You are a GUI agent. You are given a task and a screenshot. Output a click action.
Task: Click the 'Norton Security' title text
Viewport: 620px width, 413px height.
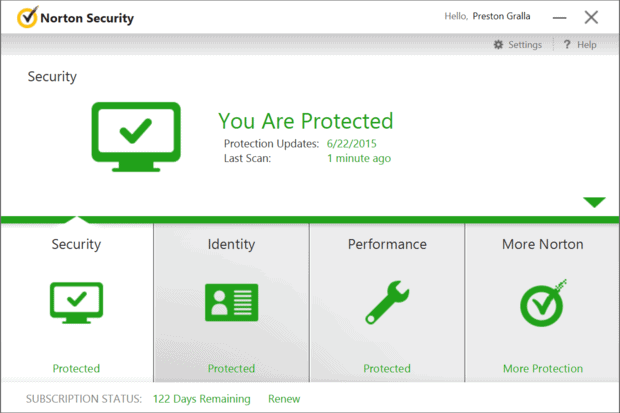click(87, 18)
